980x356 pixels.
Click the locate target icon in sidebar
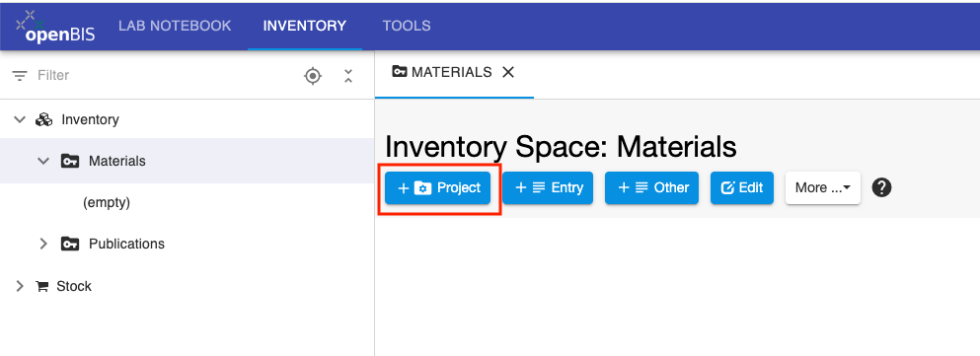[x=313, y=76]
